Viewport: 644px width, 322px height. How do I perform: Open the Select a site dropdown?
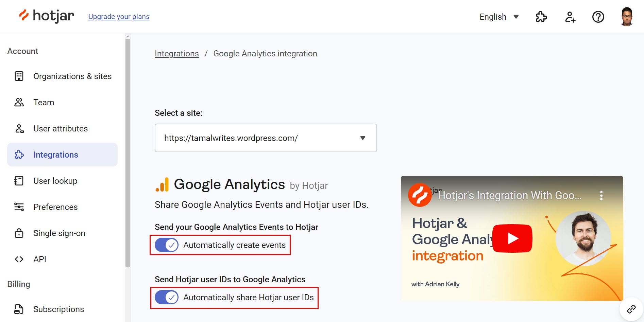[x=266, y=138]
